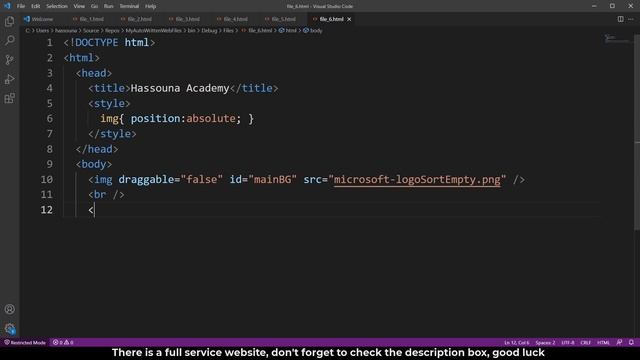This screenshot has width=640, height=360.
Task: Click the CRLF end-of-line selector
Action: point(585,342)
